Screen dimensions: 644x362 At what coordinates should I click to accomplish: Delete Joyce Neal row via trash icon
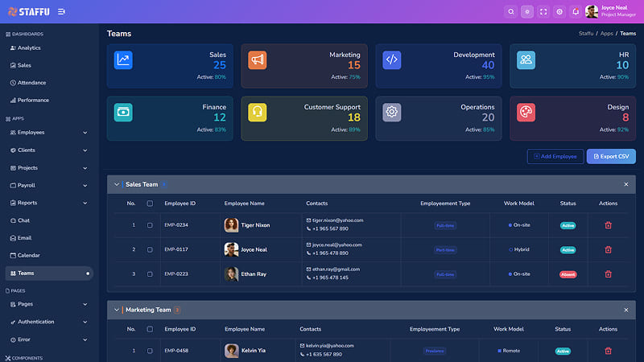[x=609, y=249]
